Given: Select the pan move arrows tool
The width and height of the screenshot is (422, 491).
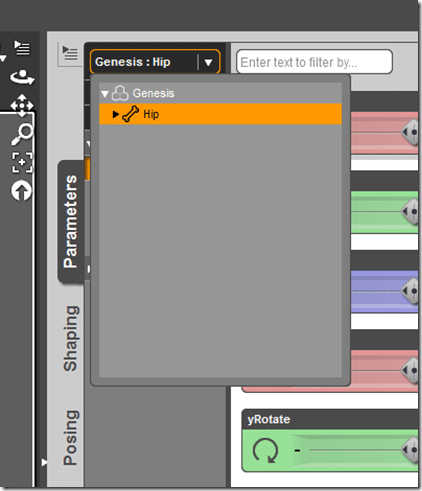Looking at the screenshot, I should 22,105.
